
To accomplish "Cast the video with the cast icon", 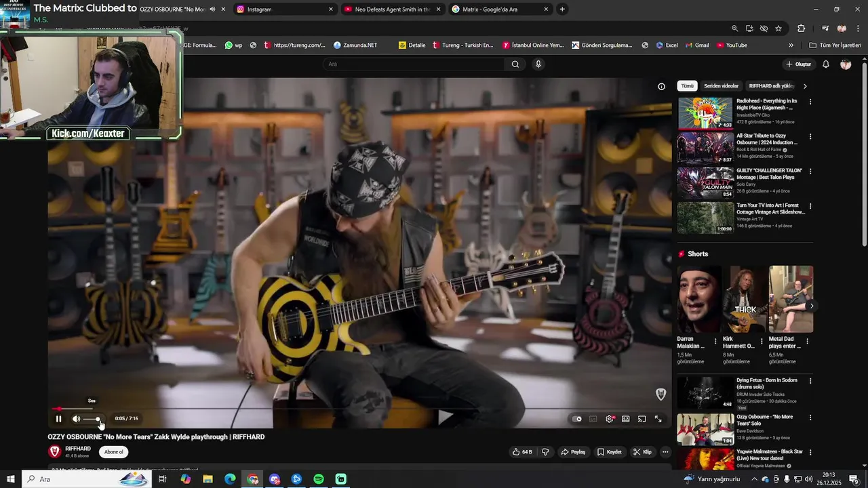I will tap(642, 419).
